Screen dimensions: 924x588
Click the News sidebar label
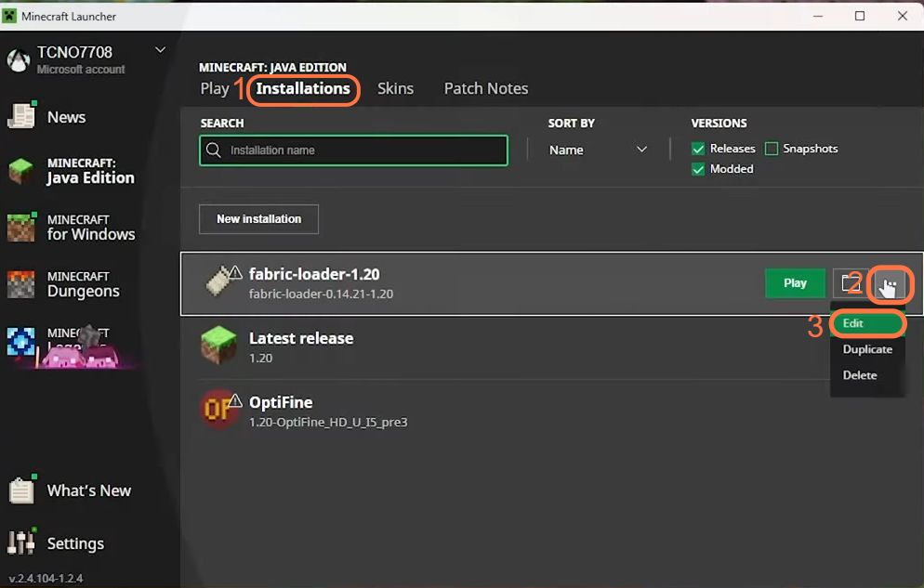point(67,117)
